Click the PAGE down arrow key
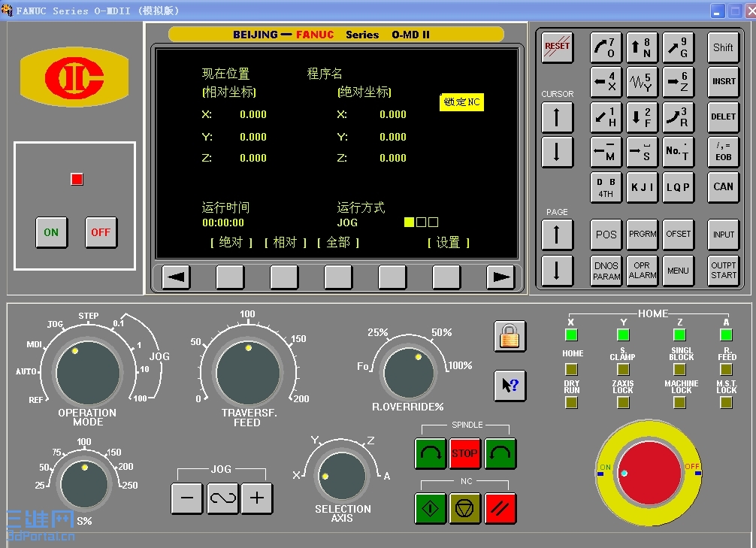756x548 pixels. coord(557,271)
